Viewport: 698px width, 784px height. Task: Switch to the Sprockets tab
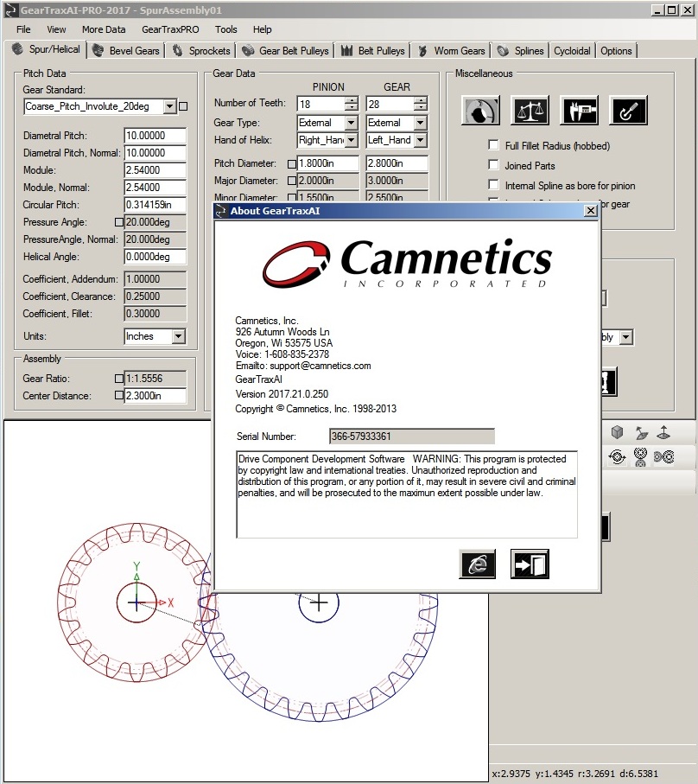[201, 50]
